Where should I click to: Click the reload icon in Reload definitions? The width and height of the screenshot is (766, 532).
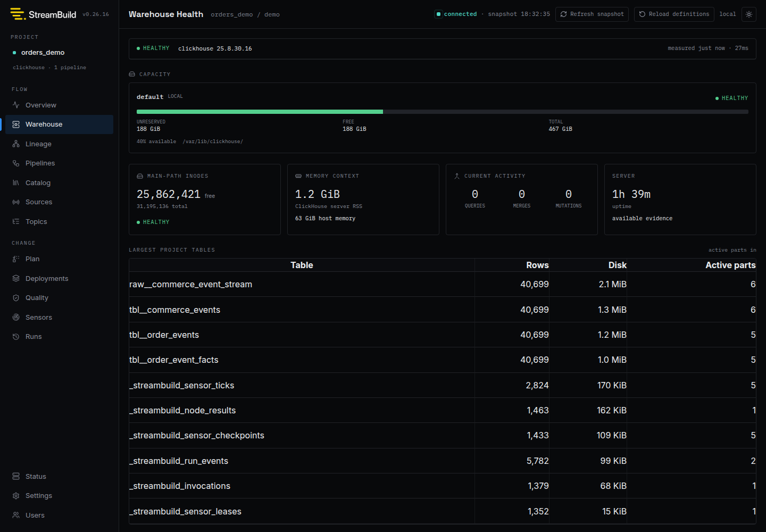click(642, 14)
